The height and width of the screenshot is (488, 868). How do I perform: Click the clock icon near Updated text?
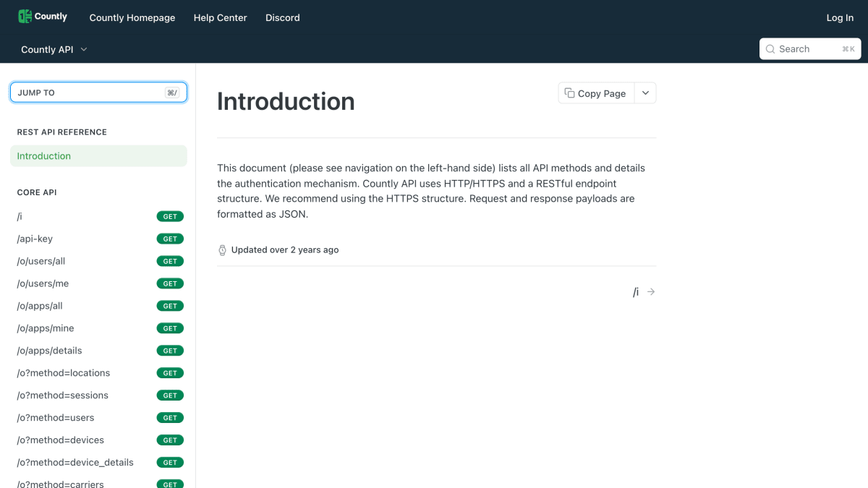(x=222, y=250)
